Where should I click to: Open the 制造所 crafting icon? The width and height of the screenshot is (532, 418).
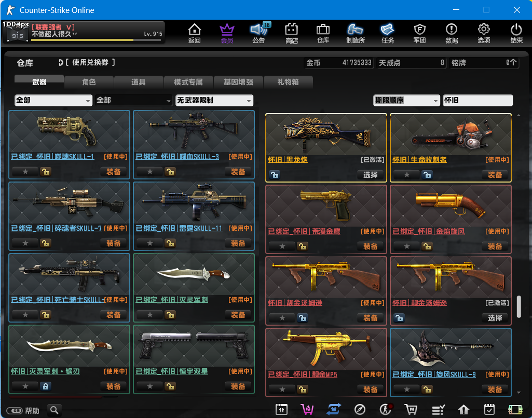355,33
